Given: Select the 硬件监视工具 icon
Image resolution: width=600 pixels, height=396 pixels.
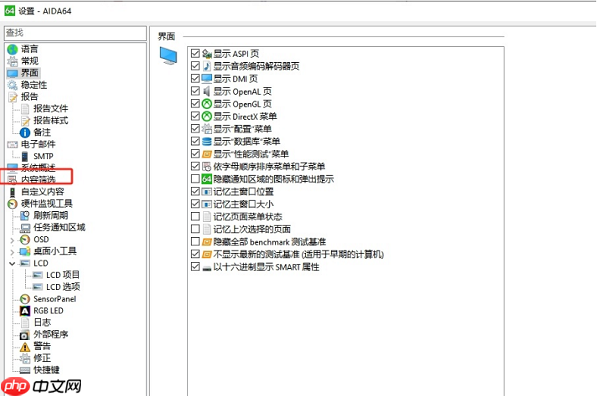Looking at the screenshot, I should (x=13, y=204).
